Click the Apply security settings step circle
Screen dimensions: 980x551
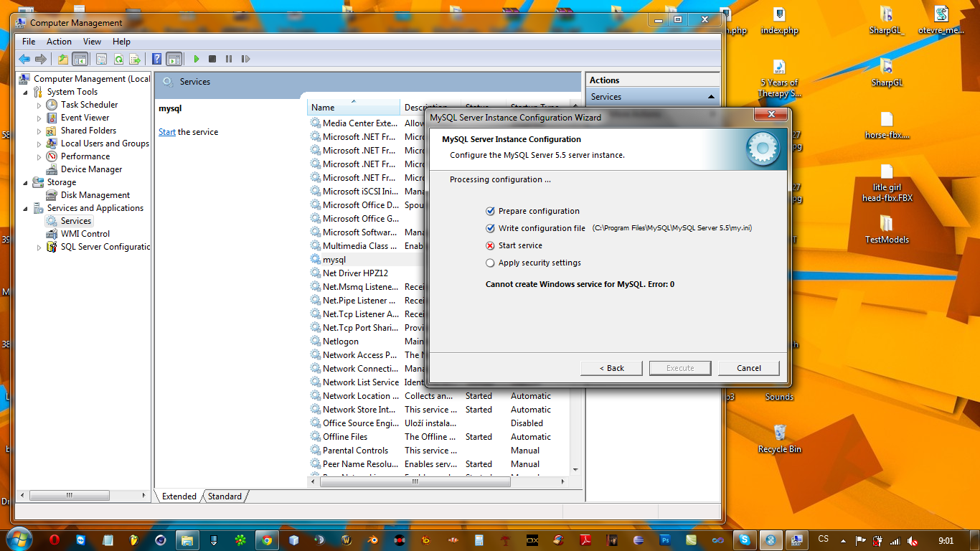tap(490, 263)
